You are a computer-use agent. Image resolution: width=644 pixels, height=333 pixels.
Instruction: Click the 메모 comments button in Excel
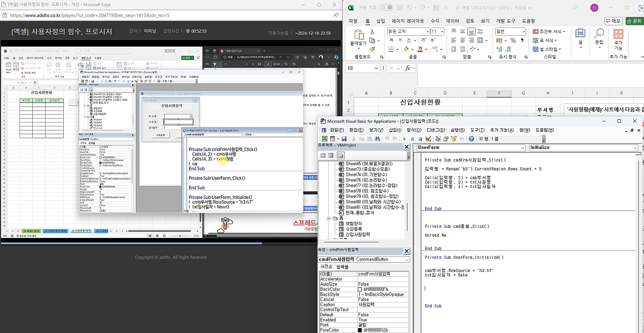coord(614,21)
